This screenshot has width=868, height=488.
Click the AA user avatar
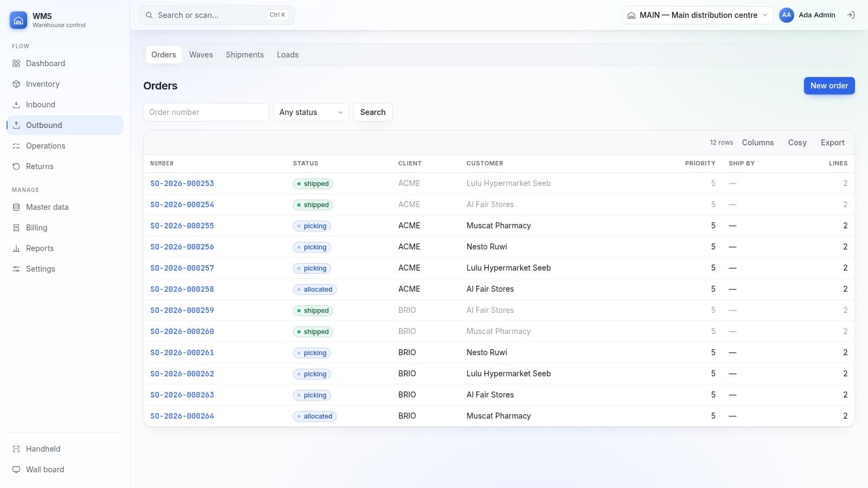(x=786, y=15)
